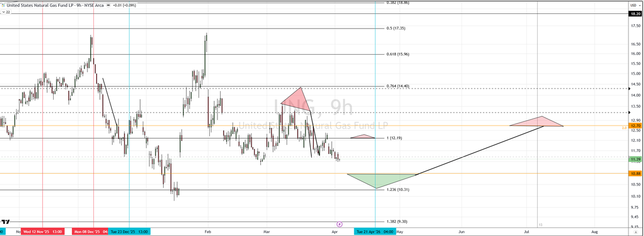
Task: Select the 1 (12.19) Fibonacci level label
Action: click(395, 138)
